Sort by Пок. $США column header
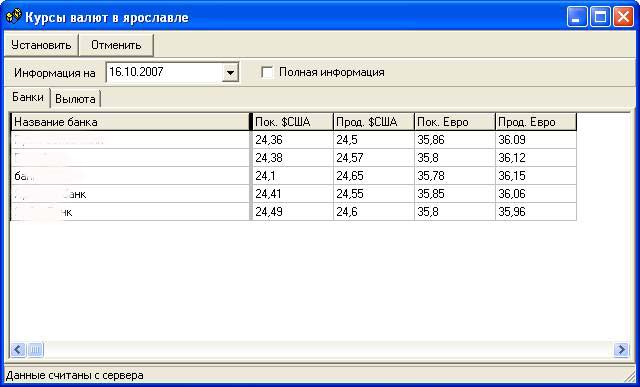The width and height of the screenshot is (640, 387). pyautogui.click(x=293, y=122)
